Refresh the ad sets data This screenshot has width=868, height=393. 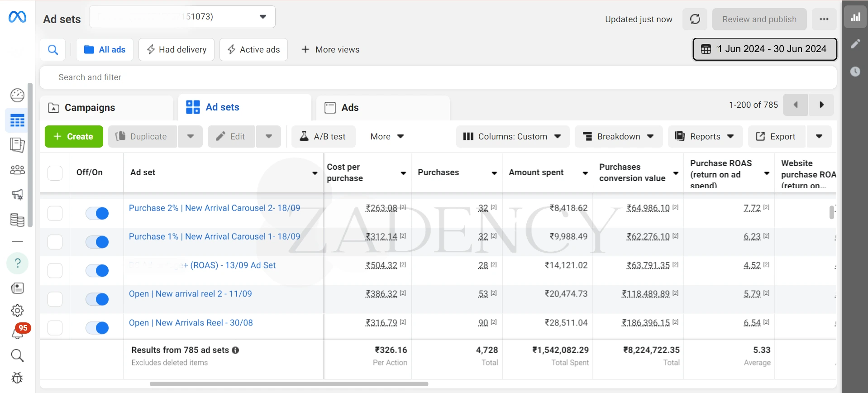(695, 19)
